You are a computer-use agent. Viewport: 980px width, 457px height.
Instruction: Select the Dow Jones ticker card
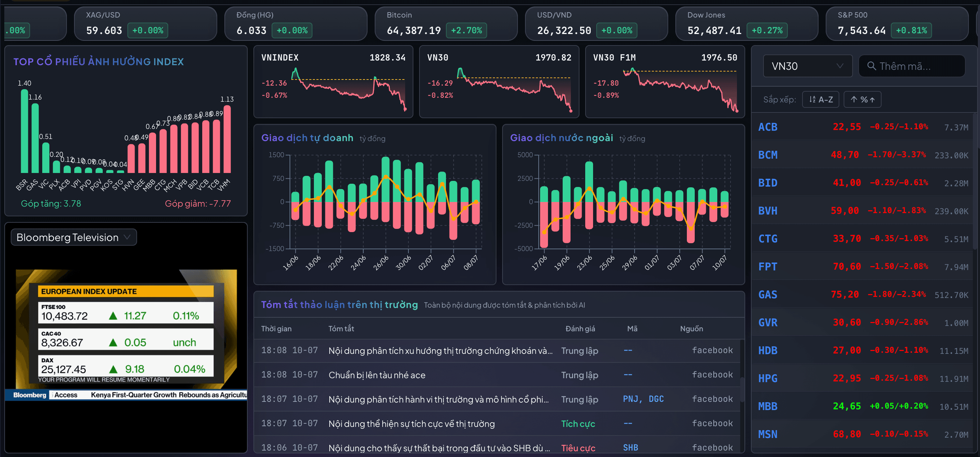tap(747, 24)
